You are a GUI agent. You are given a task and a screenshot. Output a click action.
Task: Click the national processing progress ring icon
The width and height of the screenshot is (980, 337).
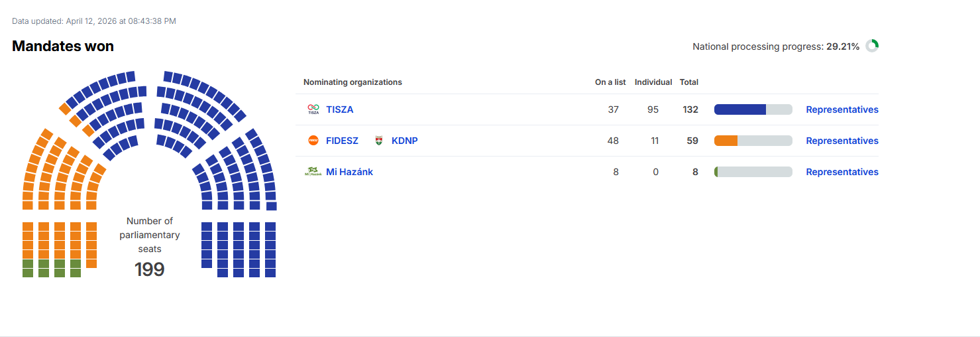click(872, 46)
